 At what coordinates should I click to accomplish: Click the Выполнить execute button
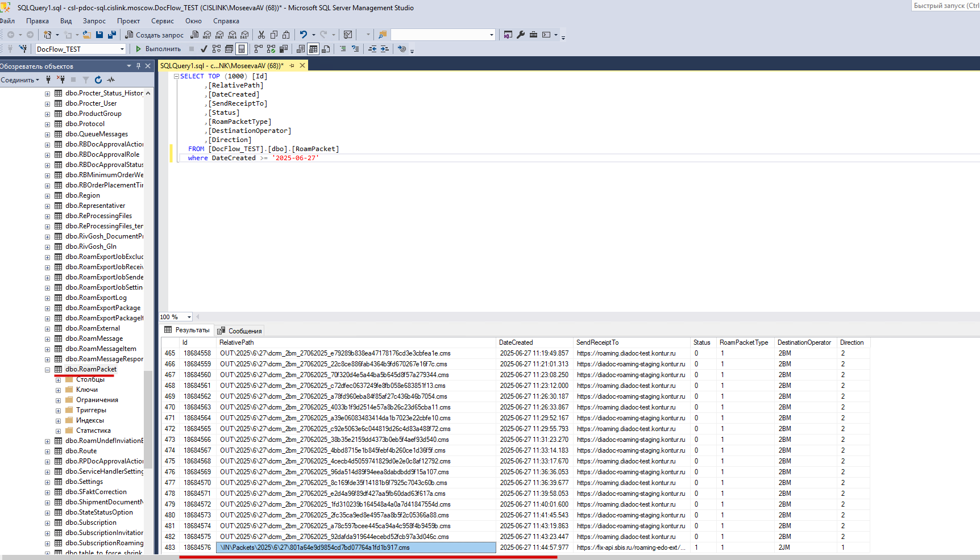[158, 49]
